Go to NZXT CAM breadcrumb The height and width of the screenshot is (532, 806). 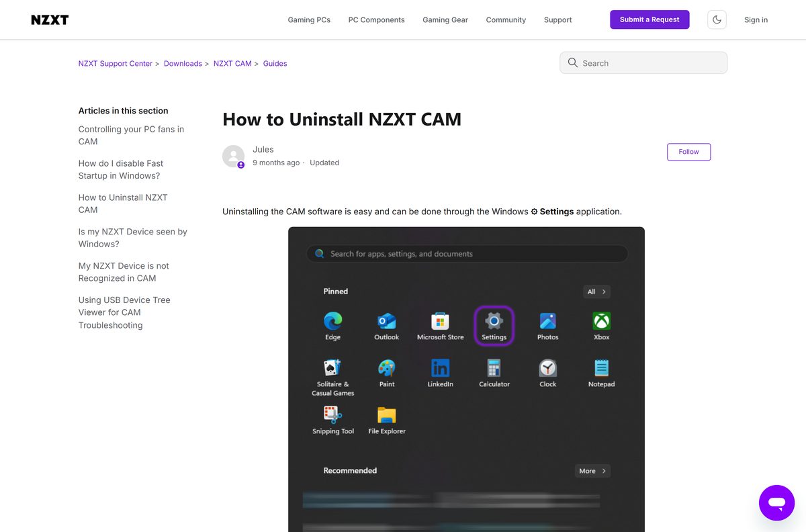[x=232, y=63]
